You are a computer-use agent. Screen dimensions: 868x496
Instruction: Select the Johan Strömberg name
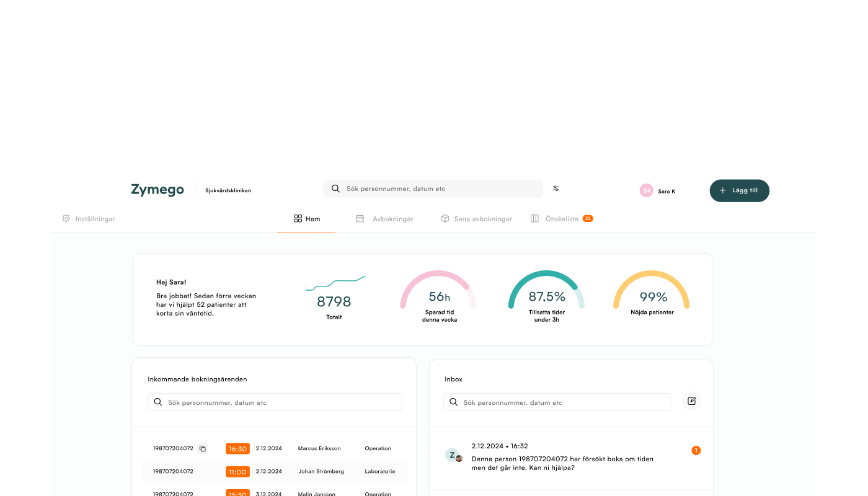[x=321, y=471]
